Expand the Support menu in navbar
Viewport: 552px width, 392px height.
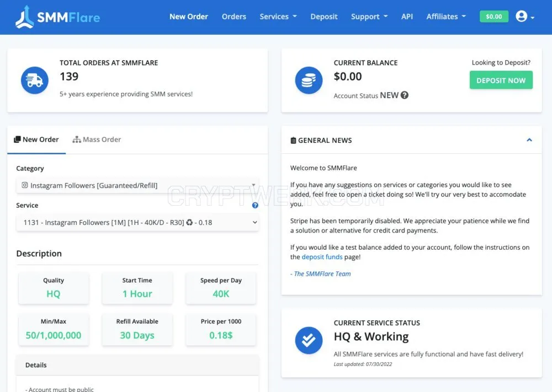click(369, 17)
